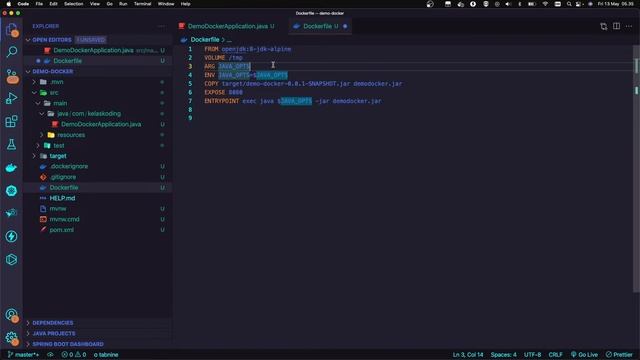Click Ln 3, Col 14 in status bar
The width and height of the screenshot is (640, 360).
(468, 355)
